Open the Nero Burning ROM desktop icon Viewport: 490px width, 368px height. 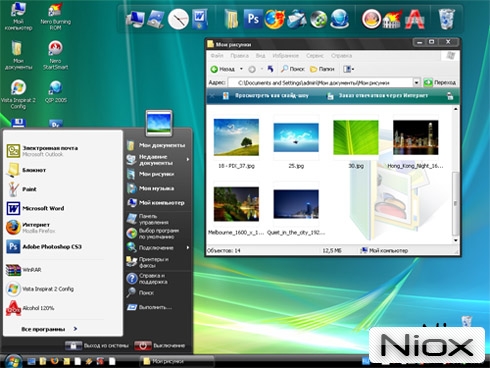(x=55, y=17)
